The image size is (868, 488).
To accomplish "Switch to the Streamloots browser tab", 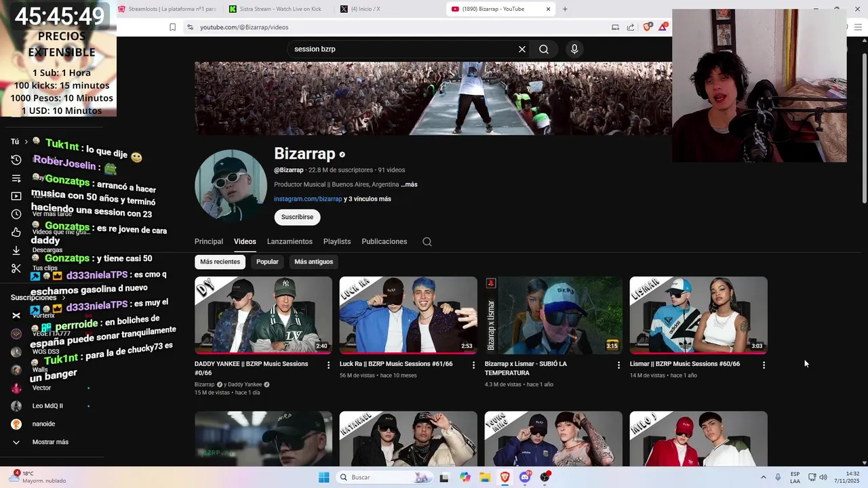I will tap(168, 9).
